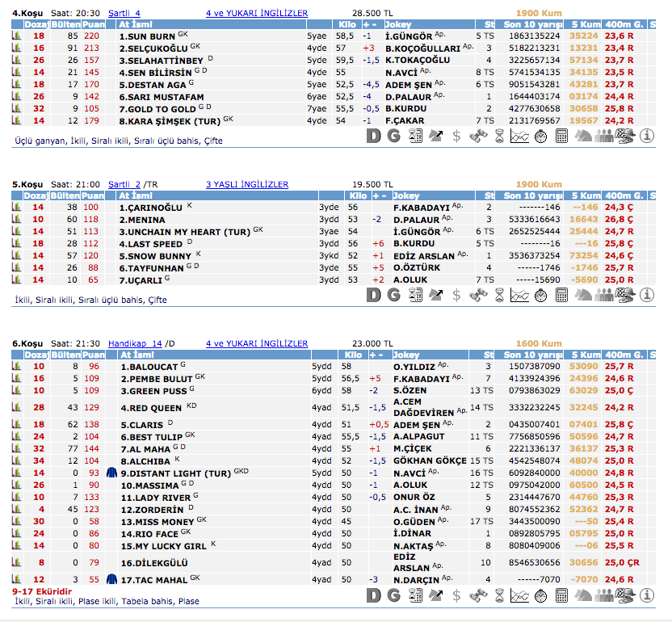
Task: Open the horse heads icon under race 4
Action: (582, 137)
